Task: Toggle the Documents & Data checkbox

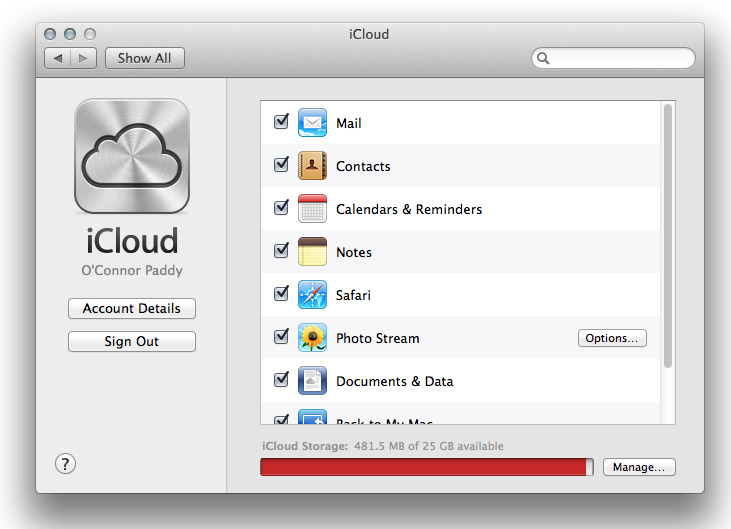Action: (281, 379)
